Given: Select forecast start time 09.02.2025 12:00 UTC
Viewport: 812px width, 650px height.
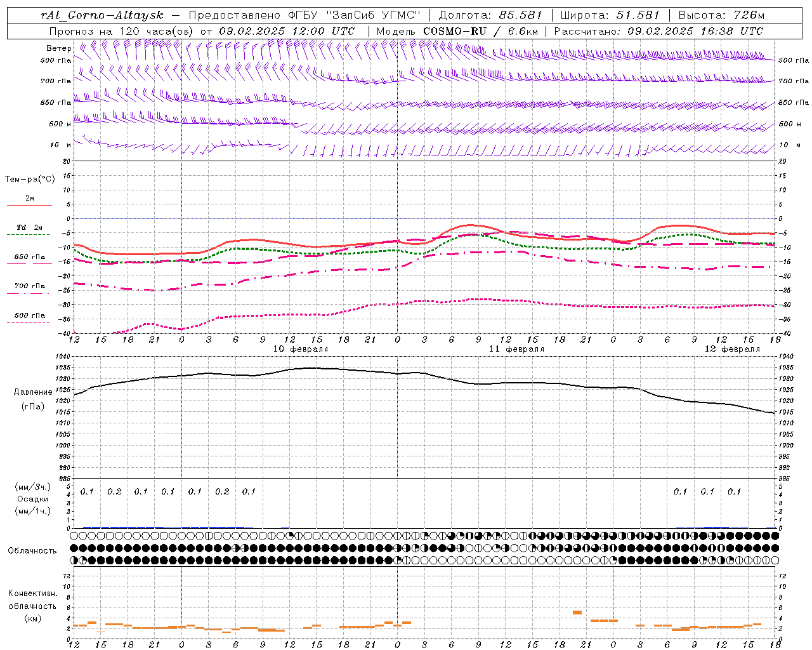Looking at the screenshot, I should pos(286,31).
